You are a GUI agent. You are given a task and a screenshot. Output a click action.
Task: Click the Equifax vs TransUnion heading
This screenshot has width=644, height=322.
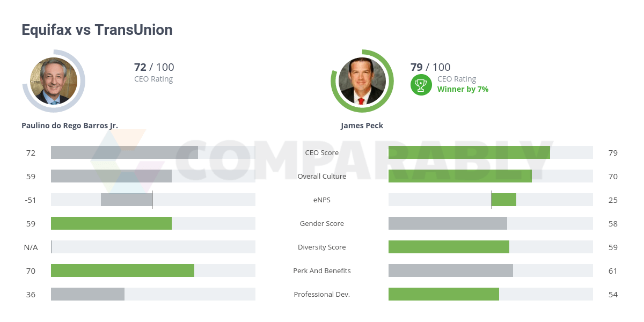(x=97, y=30)
